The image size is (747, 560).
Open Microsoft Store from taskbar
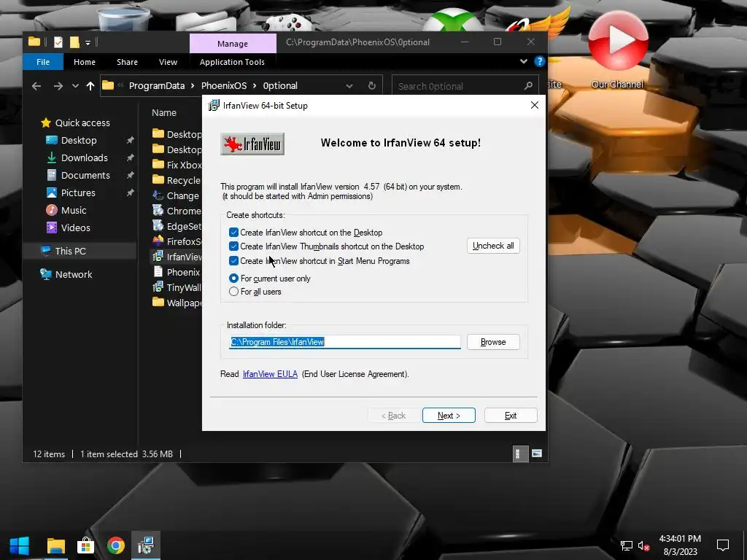coord(86,545)
